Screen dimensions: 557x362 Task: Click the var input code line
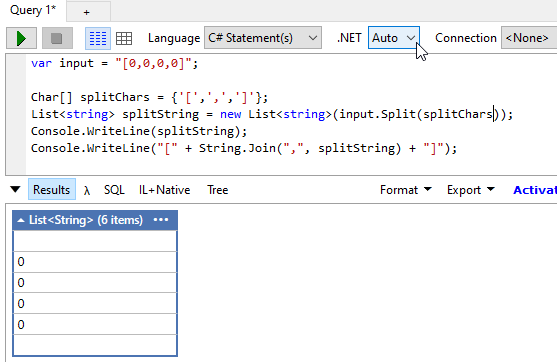114,64
